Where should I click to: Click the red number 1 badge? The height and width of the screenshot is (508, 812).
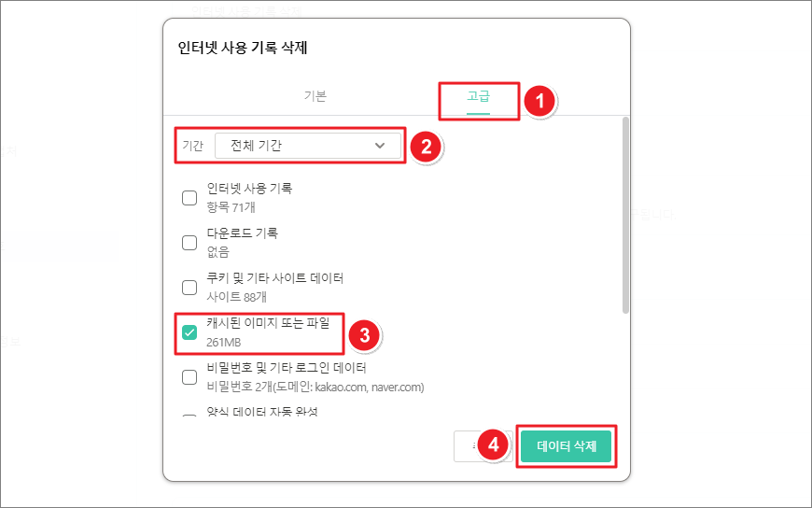(x=539, y=101)
